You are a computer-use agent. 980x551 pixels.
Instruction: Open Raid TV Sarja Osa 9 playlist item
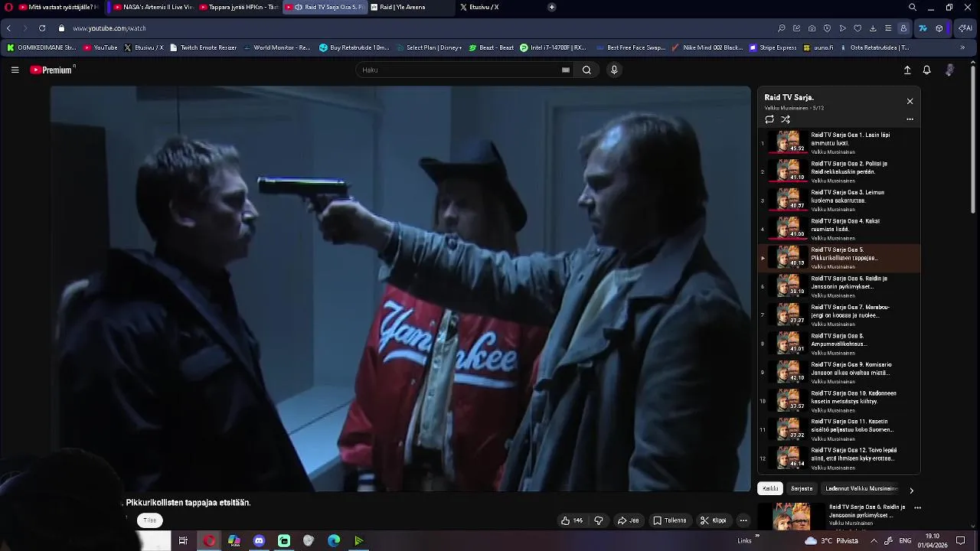(839, 372)
